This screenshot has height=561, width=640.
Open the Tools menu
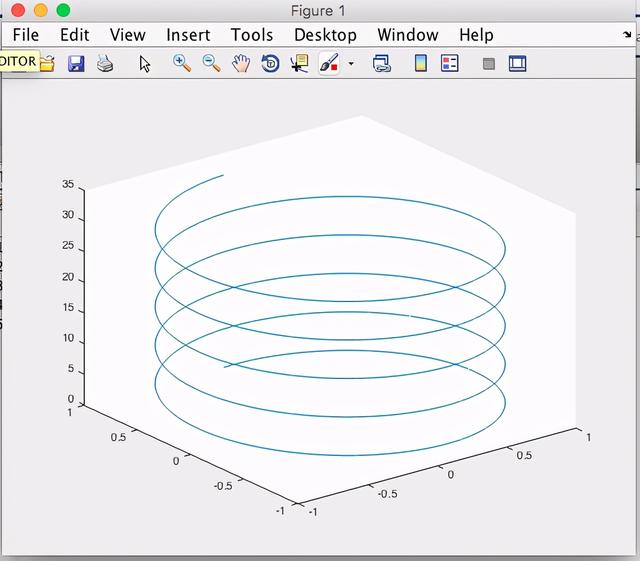pos(252,35)
